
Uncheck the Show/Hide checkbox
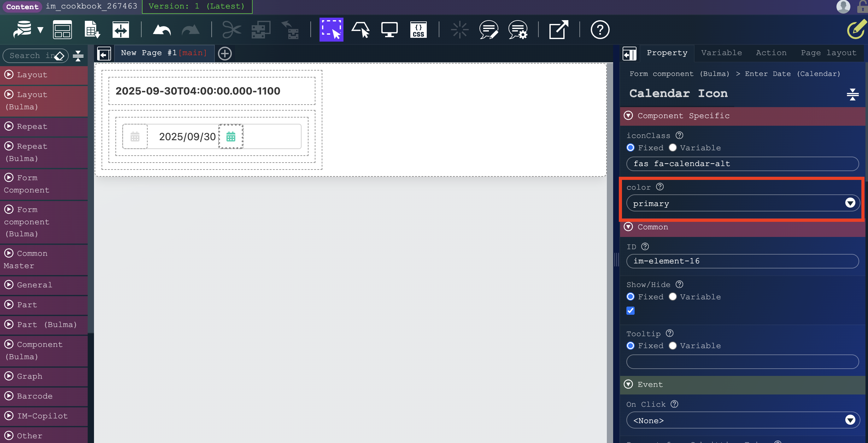click(630, 311)
